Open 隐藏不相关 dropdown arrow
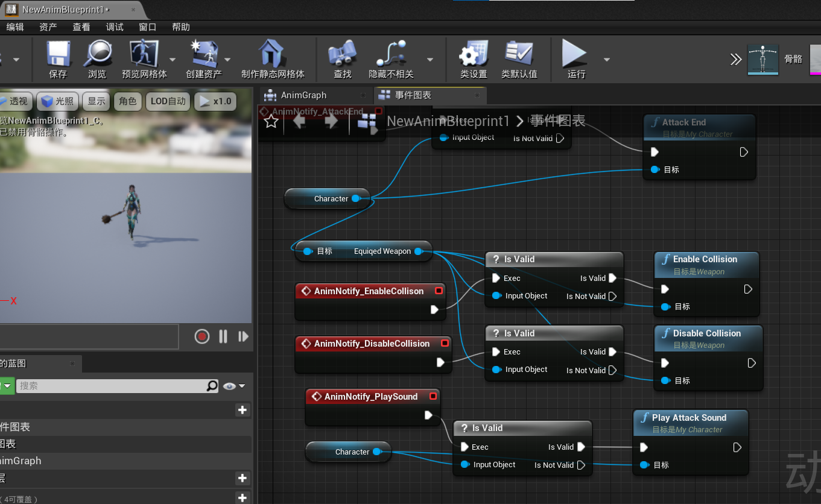The height and width of the screenshot is (504, 821). click(430, 60)
